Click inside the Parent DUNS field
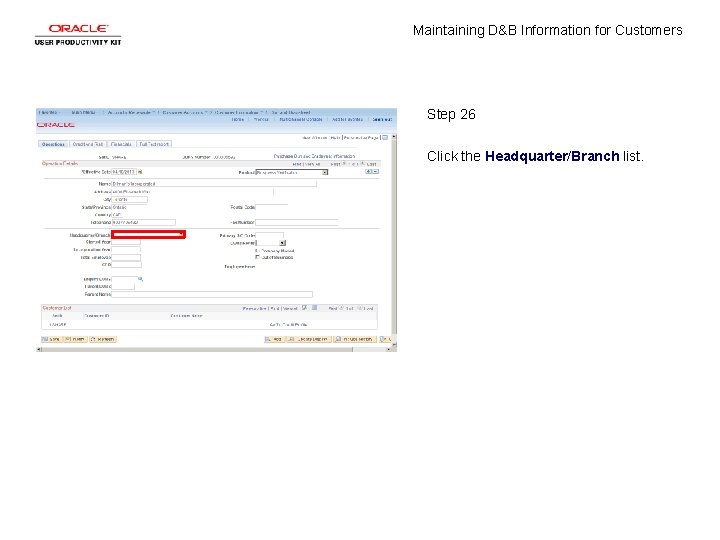The height and width of the screenshot is (540, 720). point(123,287)
